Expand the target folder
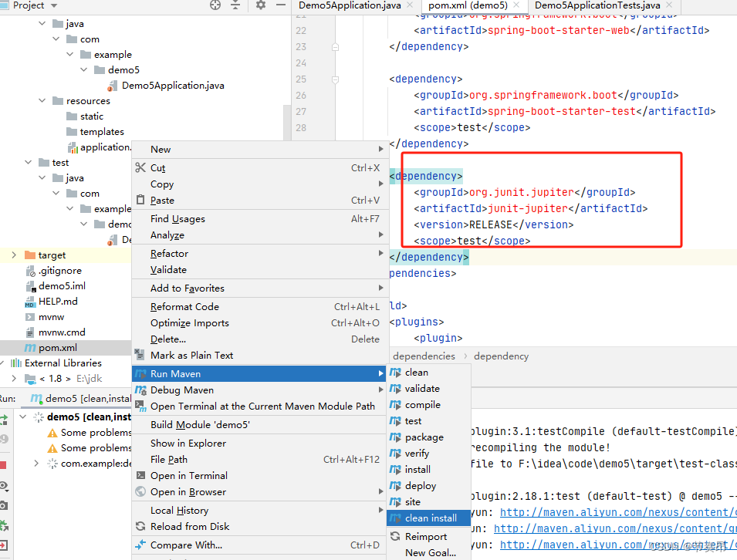 14,255
